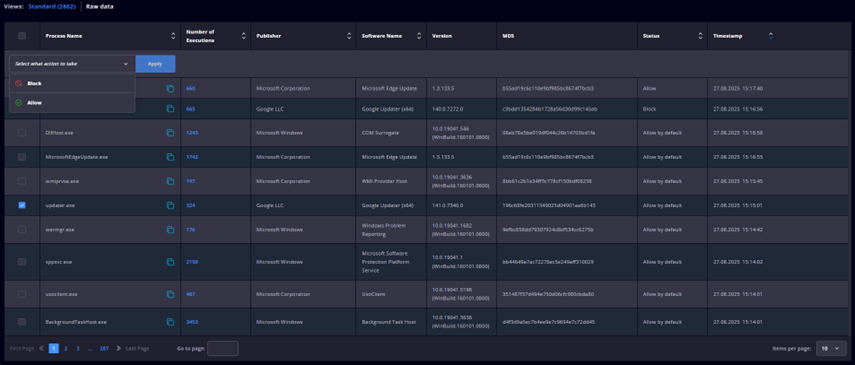Switch to Raw data view
The height and width of the screenshot is (365, 855).
100,7
